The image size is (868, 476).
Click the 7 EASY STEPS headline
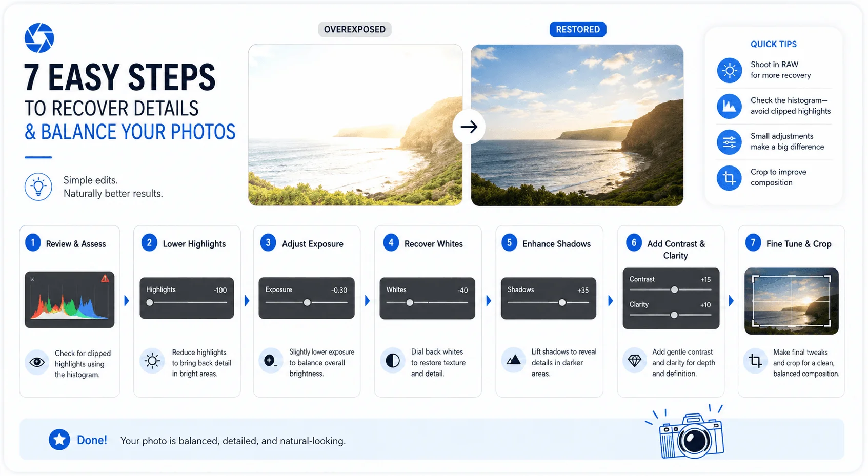coord(120,77)
